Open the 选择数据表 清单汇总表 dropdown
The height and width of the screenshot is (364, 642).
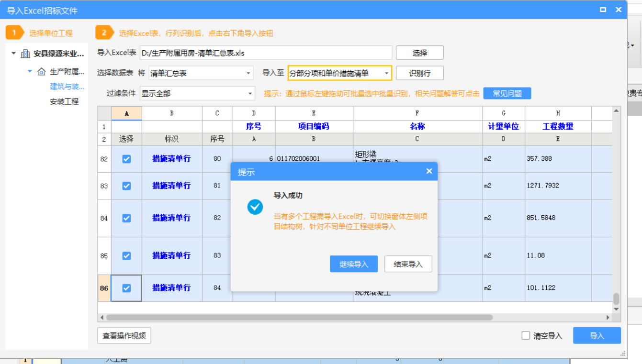[x=201, y=73]
